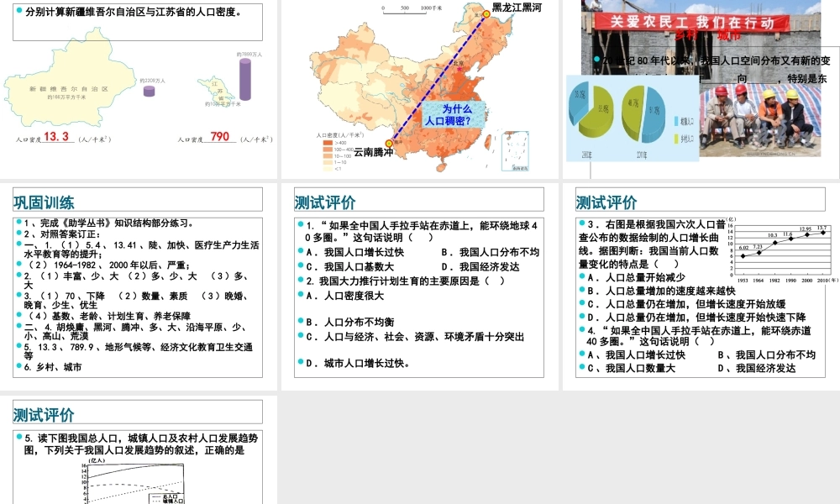
Task: Select answer C、我国人口数量大 in question 4
Action: click(631, 368)
